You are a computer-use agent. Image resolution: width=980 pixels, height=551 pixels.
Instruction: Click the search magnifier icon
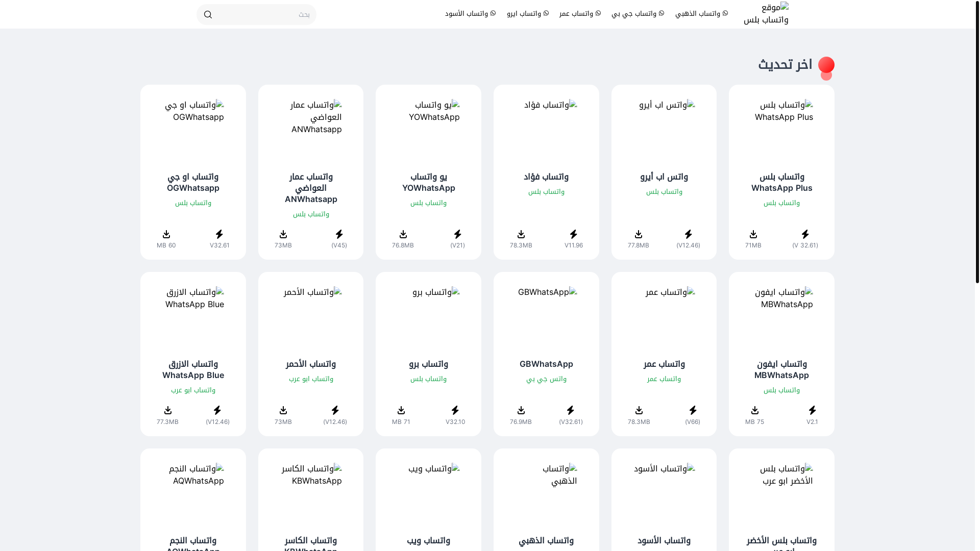(208, 15)
